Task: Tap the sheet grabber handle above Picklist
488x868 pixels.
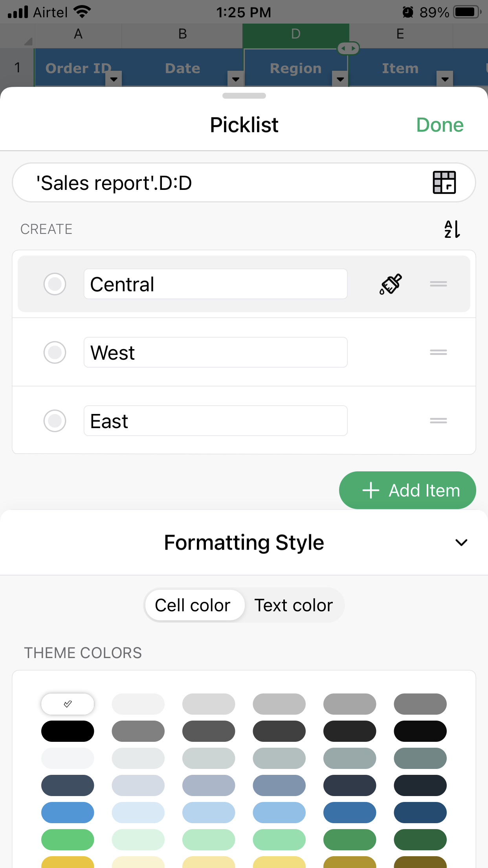Action: [x=244, y=96]
